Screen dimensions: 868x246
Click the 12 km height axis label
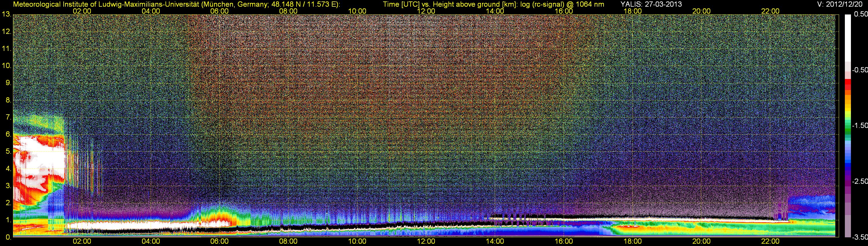pos(6,32)
